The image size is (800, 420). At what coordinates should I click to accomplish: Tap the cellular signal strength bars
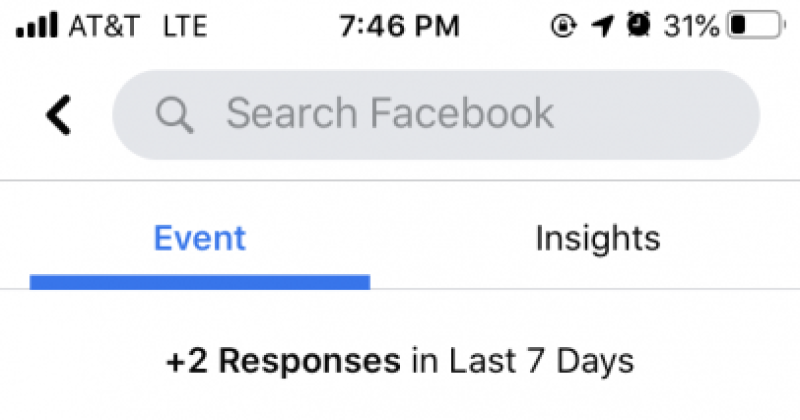(37, 26)
